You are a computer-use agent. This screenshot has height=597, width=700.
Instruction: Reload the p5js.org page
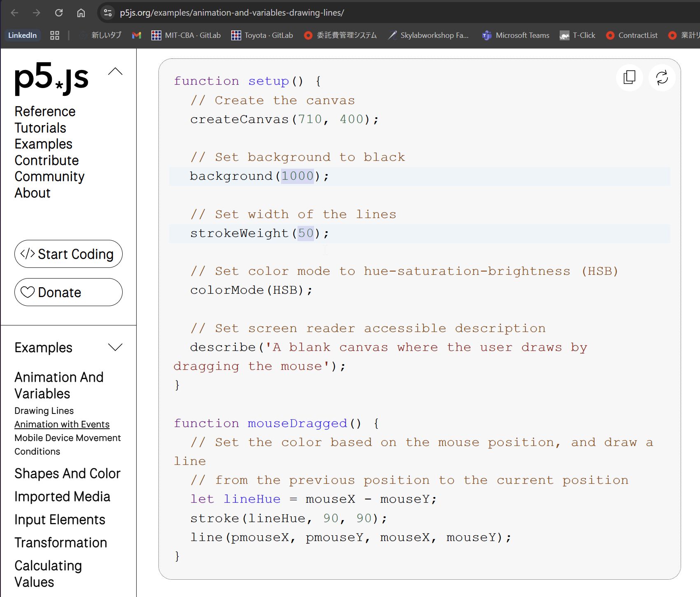pyautogui.click(x=59, y=13)
